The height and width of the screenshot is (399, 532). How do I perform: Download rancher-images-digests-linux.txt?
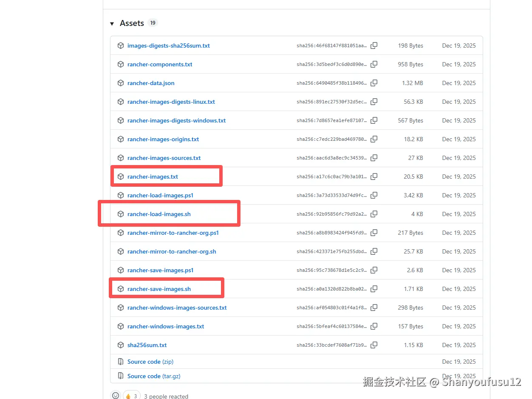click(171, 102)
